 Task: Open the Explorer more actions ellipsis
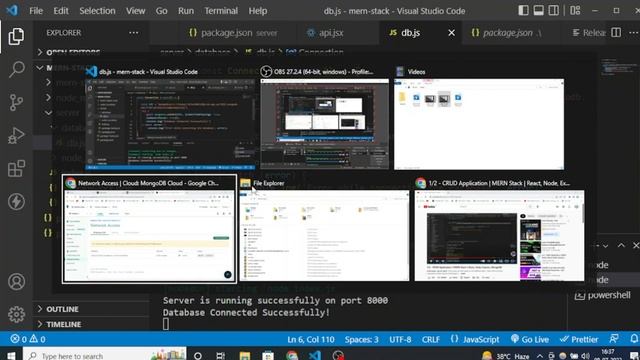coord(133,33)
